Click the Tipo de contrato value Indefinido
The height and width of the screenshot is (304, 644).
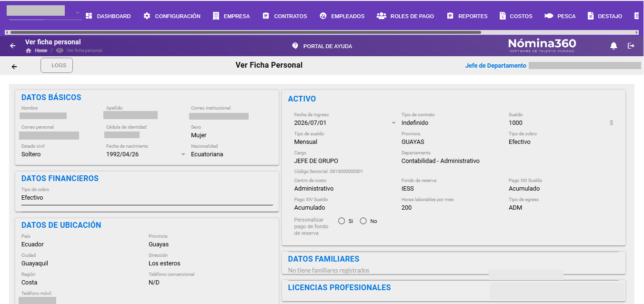click(415, 123)
